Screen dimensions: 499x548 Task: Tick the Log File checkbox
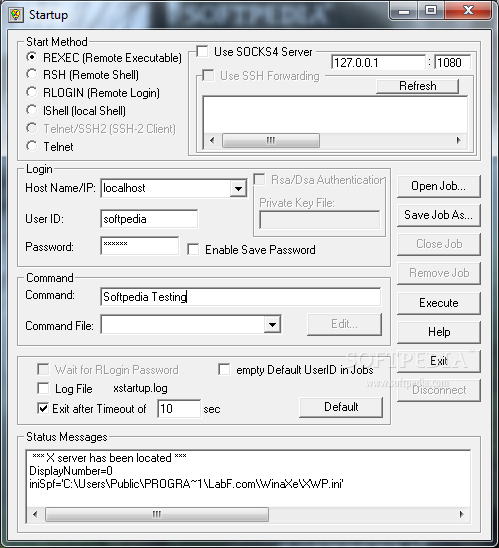[x=43, y=388]
